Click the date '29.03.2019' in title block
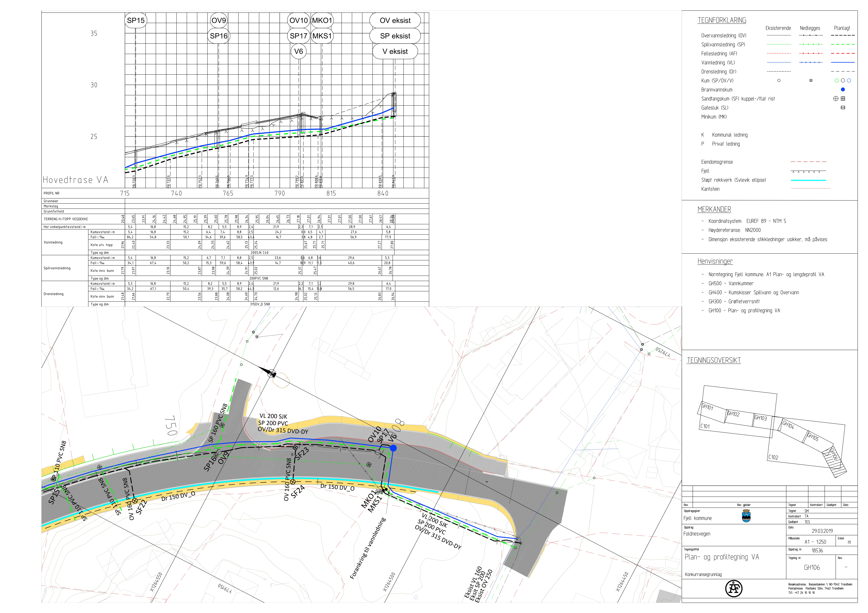868x613 pixels. point(822,531)
